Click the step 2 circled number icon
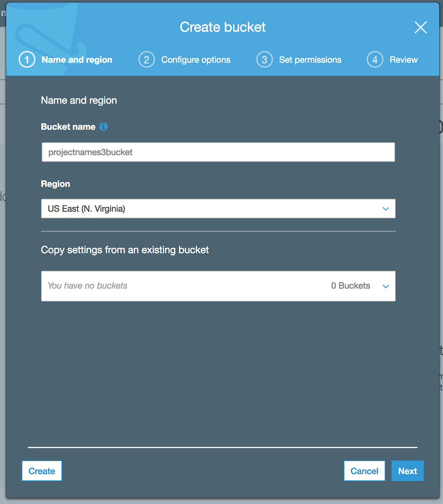This screenshot has width=443, height=504. click(146, 59)
